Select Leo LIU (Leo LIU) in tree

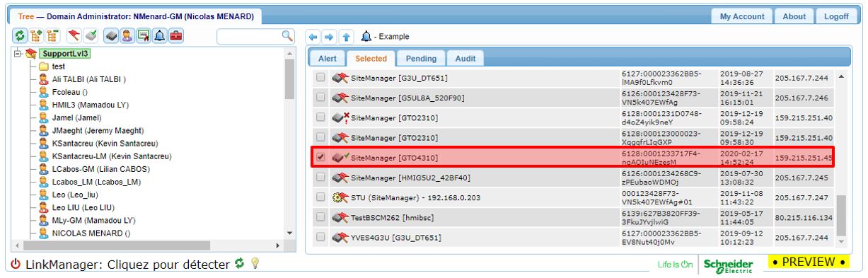click(83, 207)
